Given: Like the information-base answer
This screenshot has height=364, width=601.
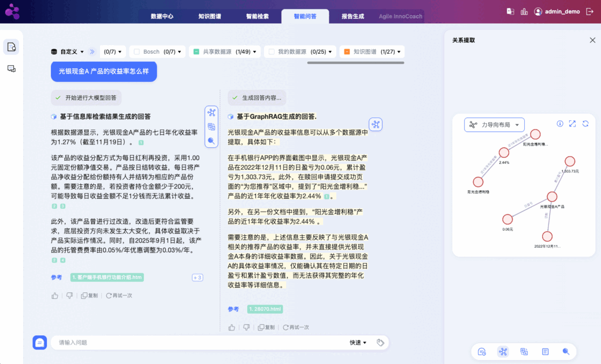Looking at the screenshot, I should pos(55,296).
